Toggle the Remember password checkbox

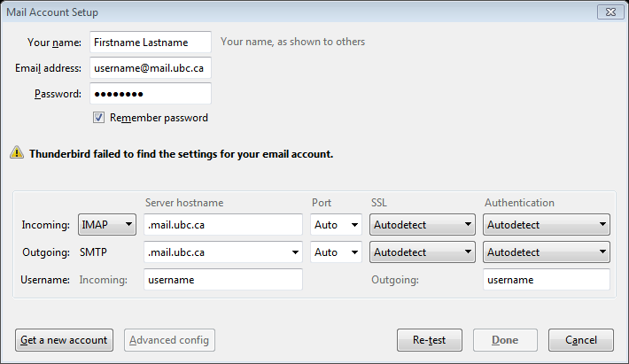click(99, 118)
